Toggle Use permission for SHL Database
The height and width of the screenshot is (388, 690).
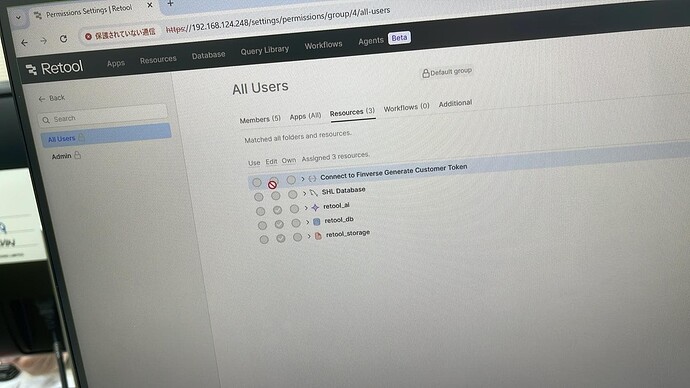[x=259, y=197]
